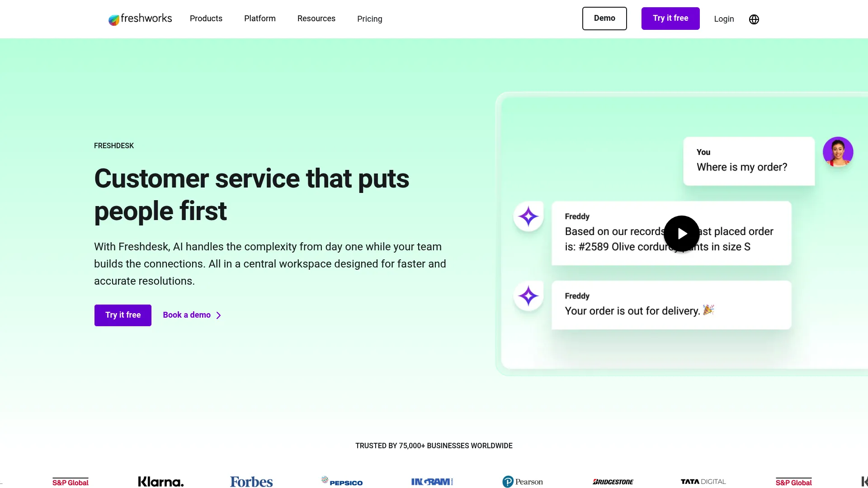The height and width of the screenshot is (488, 868).
Task: Click the purple Try it free button
Action: point(670,18)
